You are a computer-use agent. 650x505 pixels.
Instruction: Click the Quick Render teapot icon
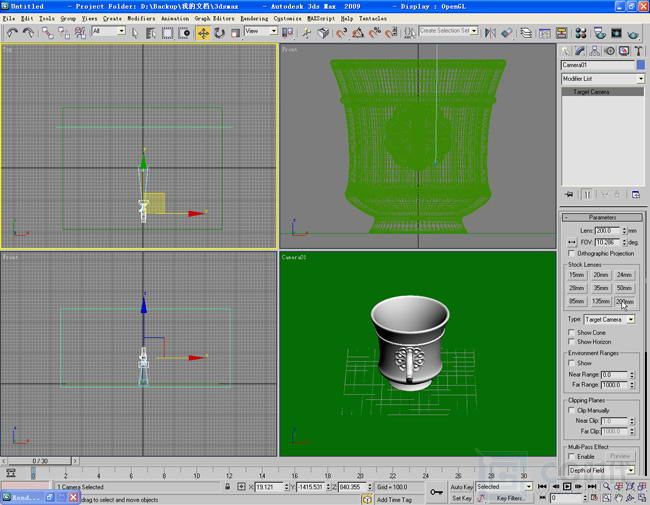pyautogui.click(x=633, y=33)
